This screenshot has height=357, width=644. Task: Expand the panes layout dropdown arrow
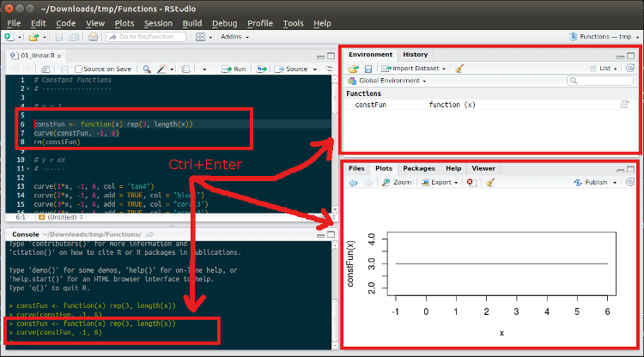[x=210, y=38]
